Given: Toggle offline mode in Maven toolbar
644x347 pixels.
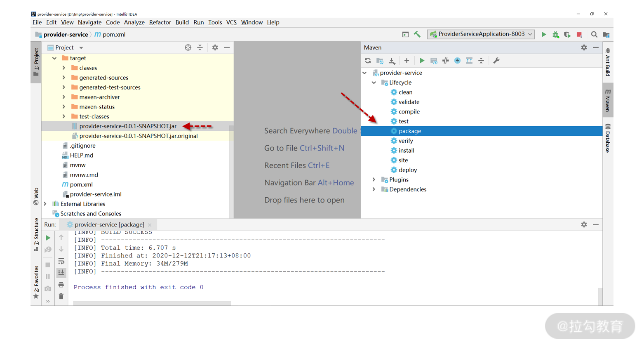Looking at the screenshot, I should pos(446,61).
